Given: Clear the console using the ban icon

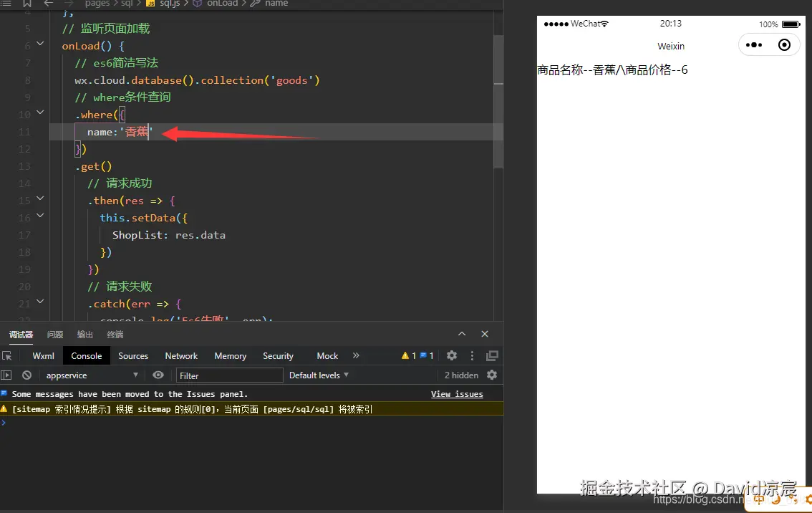Looking at the screenshot, I should pyautogui.click(x=26, y=375).
